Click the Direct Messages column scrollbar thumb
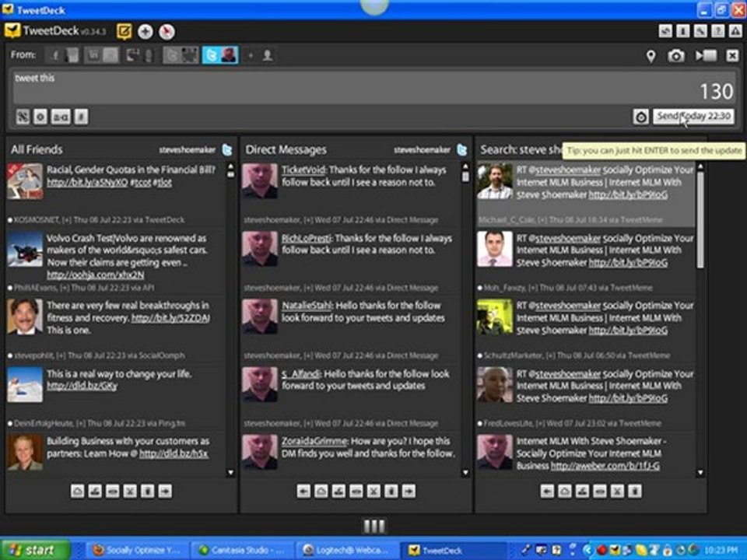747x560 pixels. point(465,177)
